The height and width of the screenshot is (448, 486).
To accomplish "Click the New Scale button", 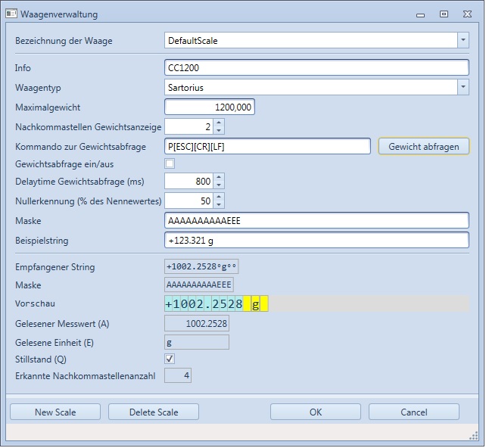I will [55, 412].
